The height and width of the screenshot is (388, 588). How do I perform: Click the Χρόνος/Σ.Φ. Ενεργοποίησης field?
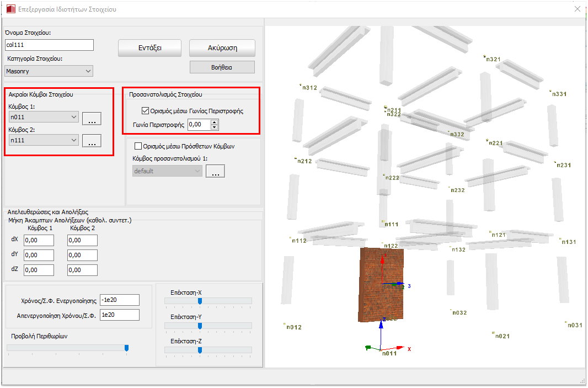point(120,300)
